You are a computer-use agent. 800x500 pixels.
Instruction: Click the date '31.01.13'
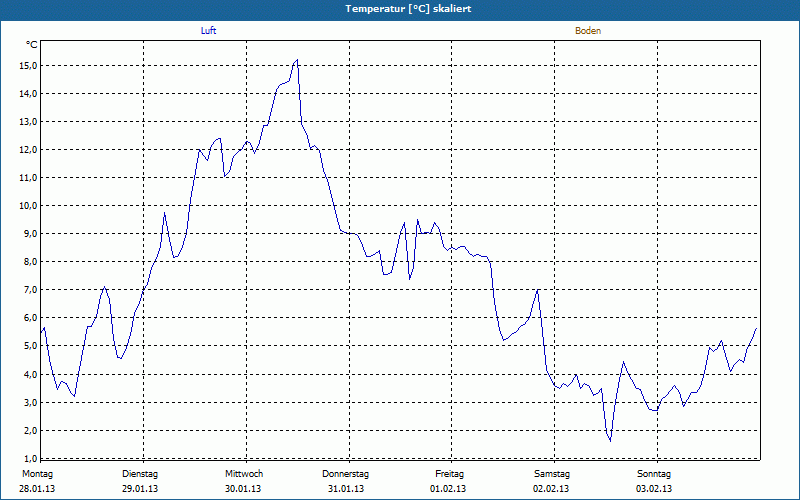pyautogui.click(x=346, y=489)
